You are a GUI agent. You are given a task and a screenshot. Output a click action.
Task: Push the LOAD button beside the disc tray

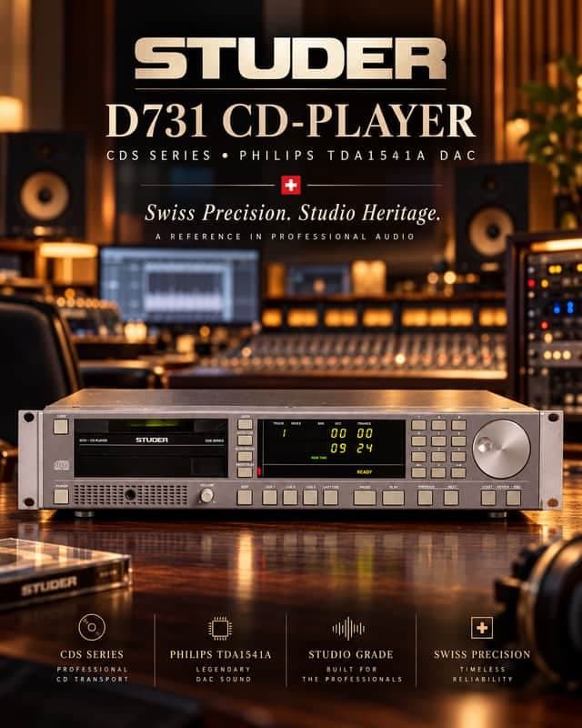tap(60, 427)
